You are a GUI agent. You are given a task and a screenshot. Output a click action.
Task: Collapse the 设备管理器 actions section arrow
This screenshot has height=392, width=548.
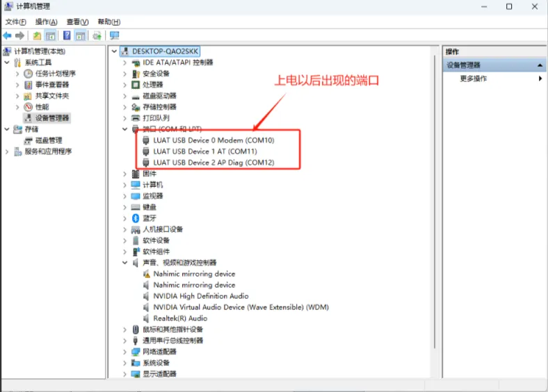coord(540,65)
